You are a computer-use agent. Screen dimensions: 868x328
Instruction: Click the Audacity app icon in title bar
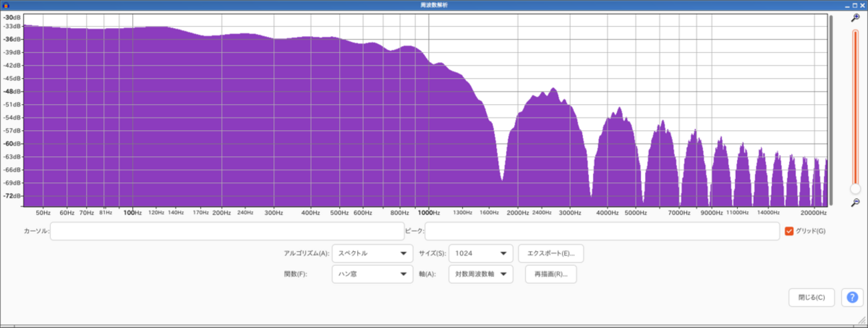tap(5, 5)
